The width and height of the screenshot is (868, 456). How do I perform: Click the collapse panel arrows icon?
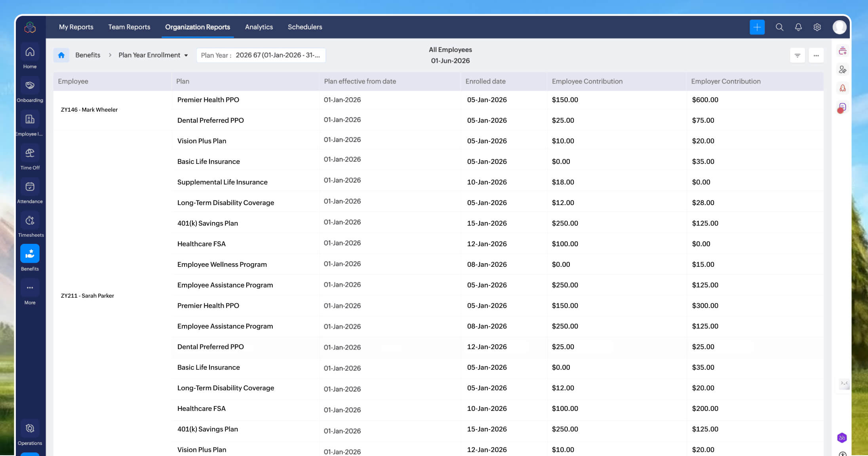pyautogui.click(x=844, y=383)
